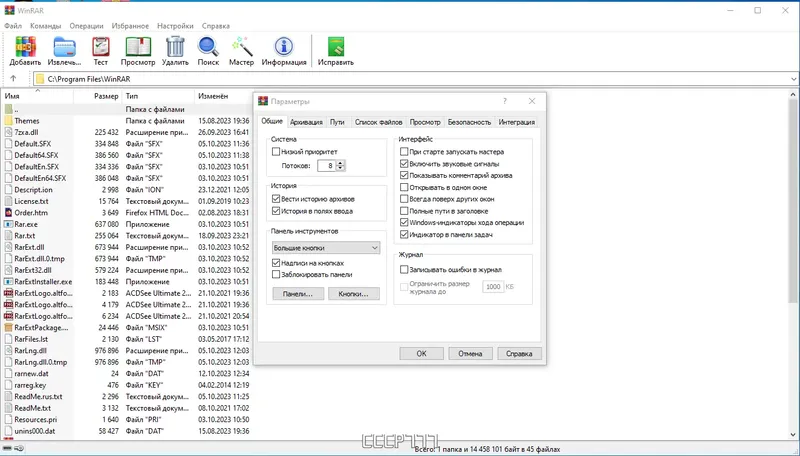Sort file list by Тип column

[x=158, y=96]
